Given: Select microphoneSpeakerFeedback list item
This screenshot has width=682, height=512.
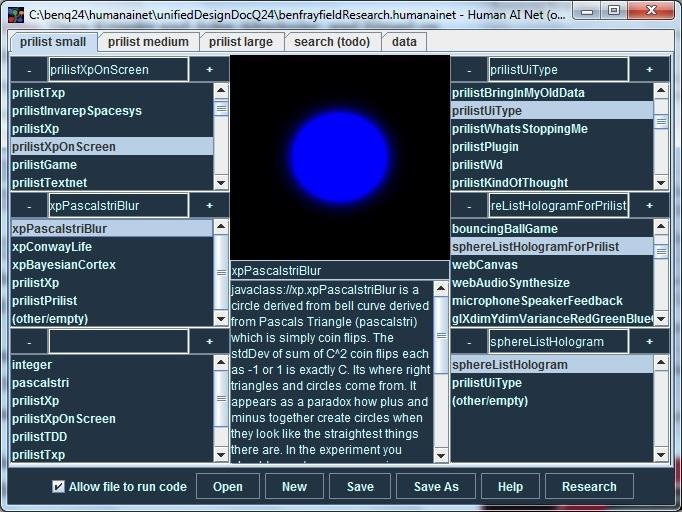Looking at the screenshot, I should (552, 301).
